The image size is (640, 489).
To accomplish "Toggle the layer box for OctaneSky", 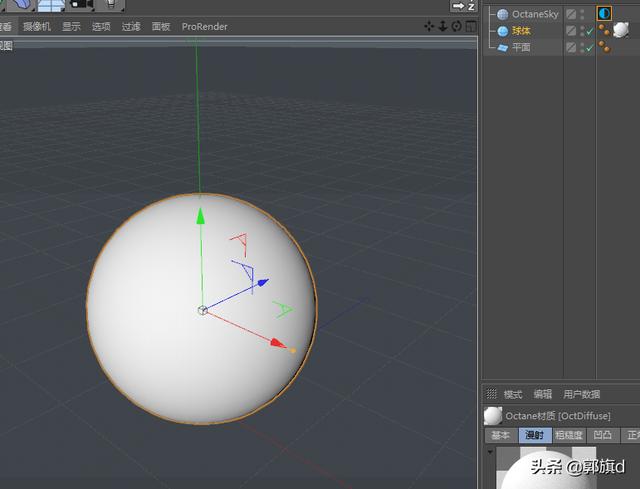I will (x=571, y=14).
